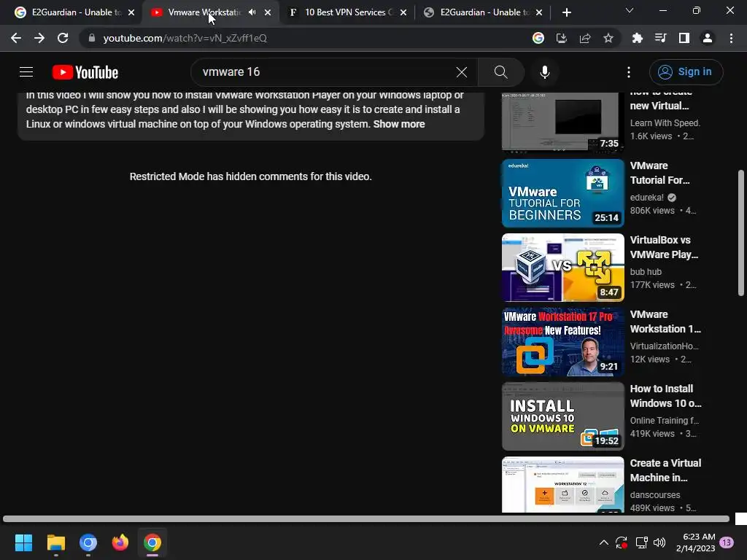
Task: Open the Windows Start menu
Action: point(23,542)
